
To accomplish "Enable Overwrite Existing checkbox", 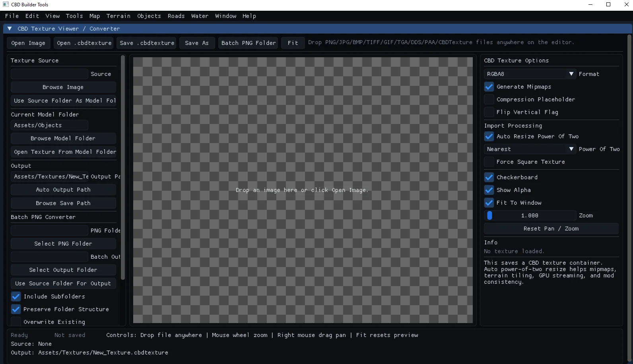I will [16, 322].
